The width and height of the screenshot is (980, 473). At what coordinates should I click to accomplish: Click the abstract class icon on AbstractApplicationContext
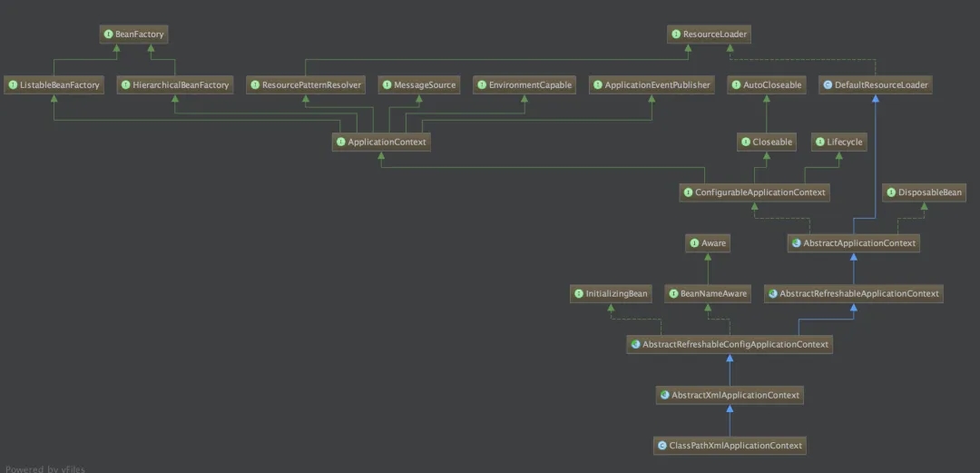796,243
